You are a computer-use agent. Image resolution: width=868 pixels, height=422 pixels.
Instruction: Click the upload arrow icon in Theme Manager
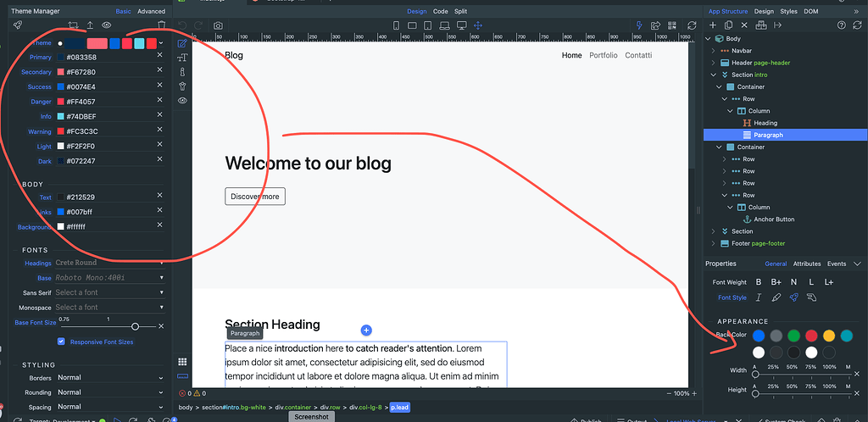pos(90,25)
